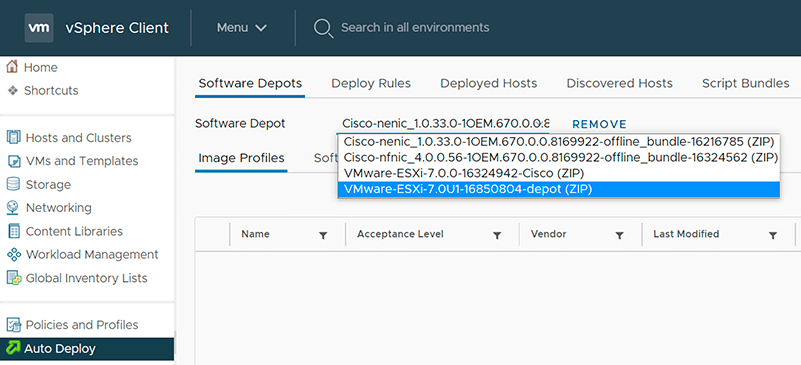This screenshot has width=801, height=365.
Task: Click the REMOVE depot button
Action: (599, 124)
